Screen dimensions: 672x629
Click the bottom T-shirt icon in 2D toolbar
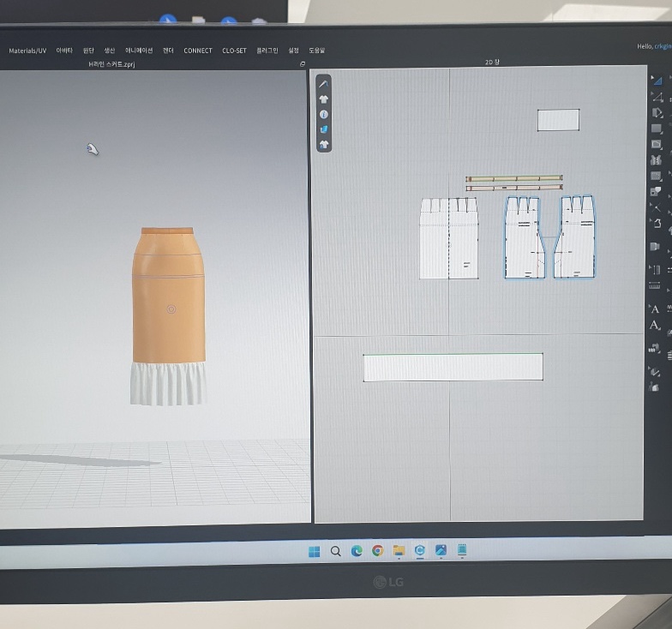pos(324,145)
